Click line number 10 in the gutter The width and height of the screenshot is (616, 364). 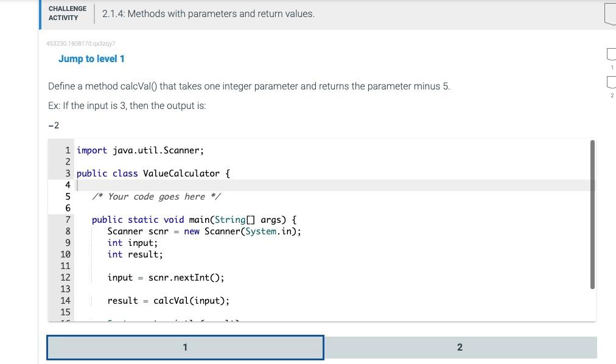65,254
